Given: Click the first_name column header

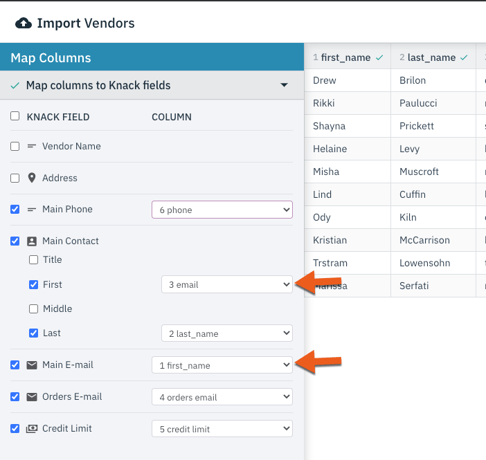Looking at the screenshot, I should point(347,57).
